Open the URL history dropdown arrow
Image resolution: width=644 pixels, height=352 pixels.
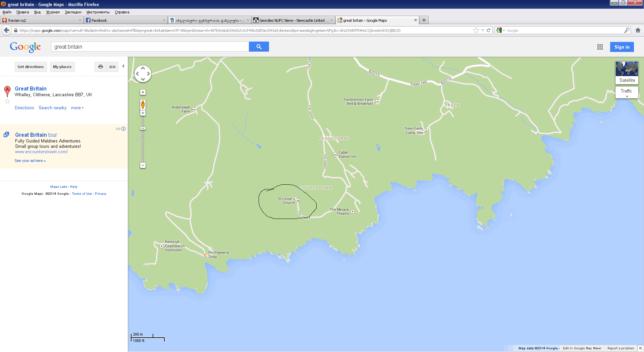pyautogui.click(x=483, y=30)
